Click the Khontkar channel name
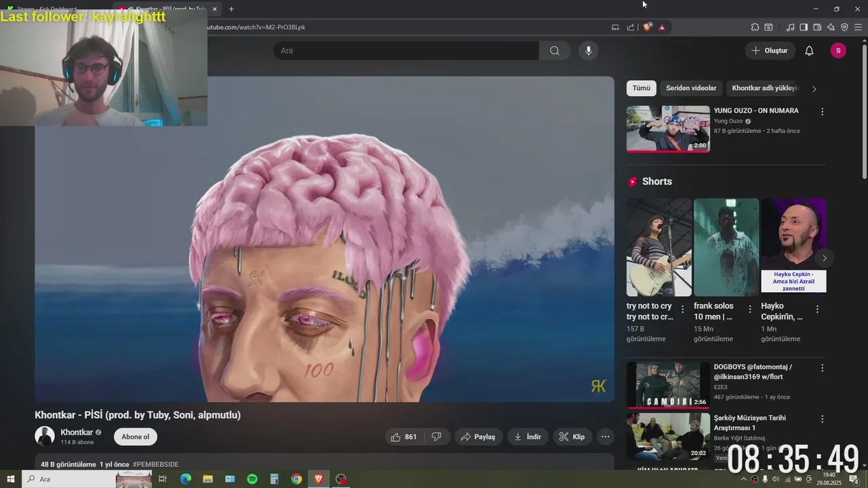 [x=77, y=432]
